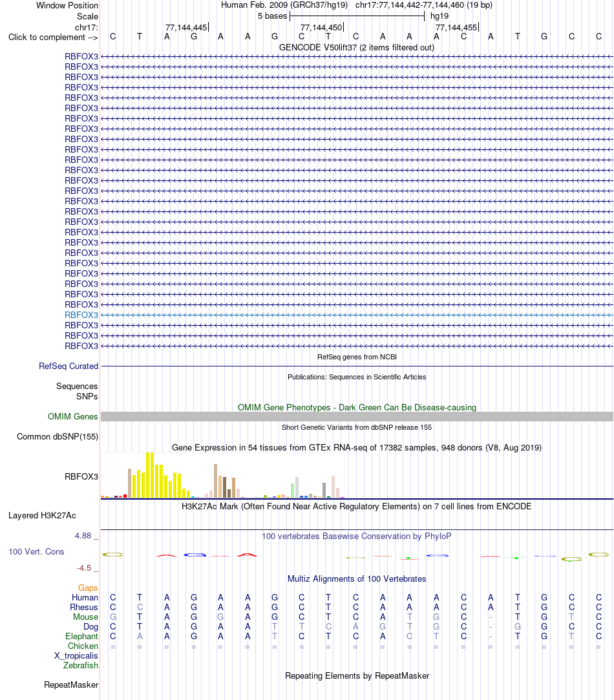
Task: Click the chr17:77,144,442-77,144,460 header text
Action: pos(424,5)
